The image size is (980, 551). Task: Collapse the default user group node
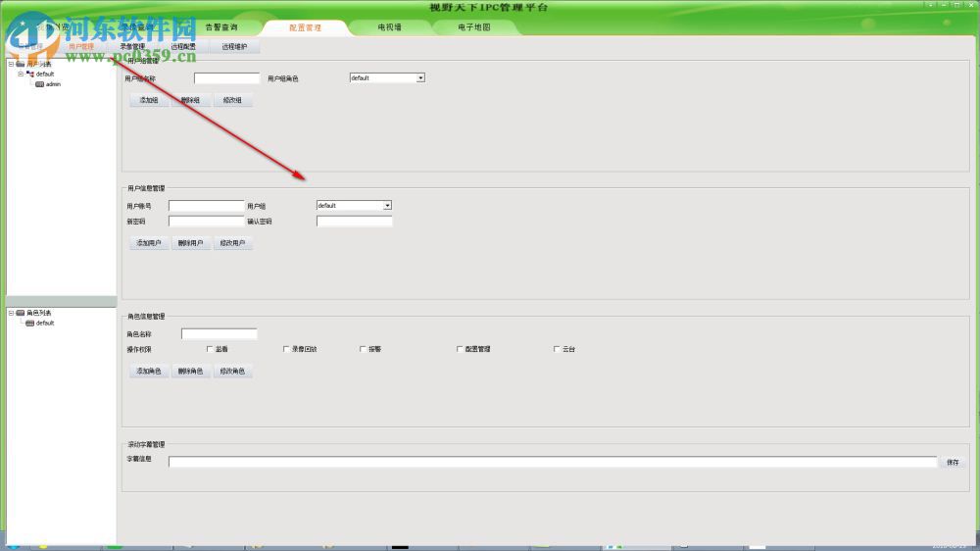pos(21,74)
